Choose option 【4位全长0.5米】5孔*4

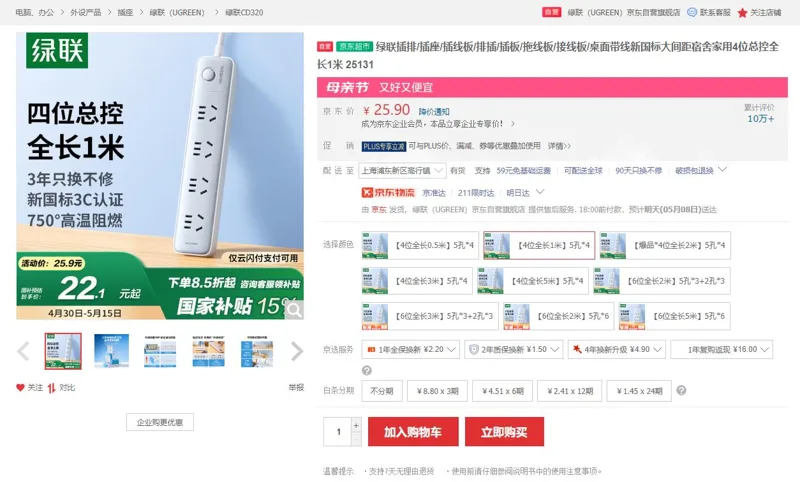(420, 245)
